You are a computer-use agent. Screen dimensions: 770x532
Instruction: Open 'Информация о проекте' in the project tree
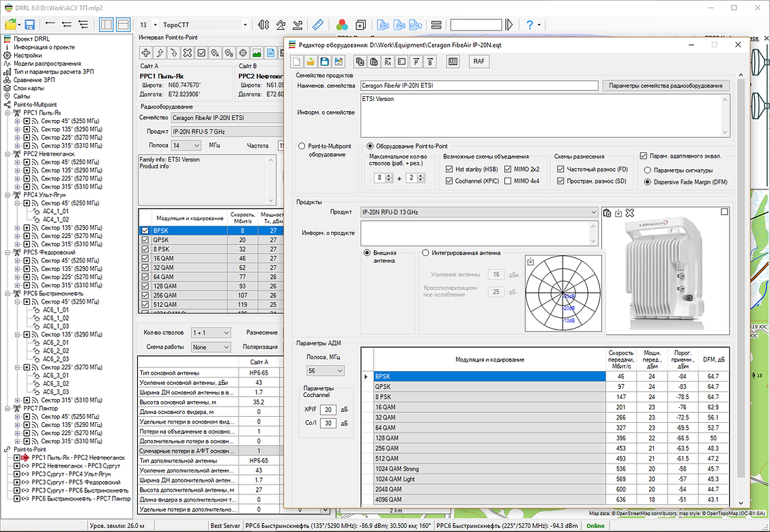pyautogui.click(x=44, y=47)
